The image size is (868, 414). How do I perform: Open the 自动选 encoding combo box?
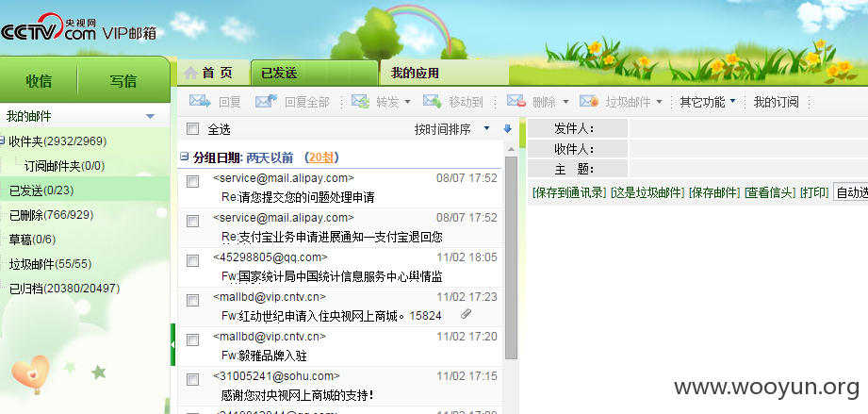851,193
